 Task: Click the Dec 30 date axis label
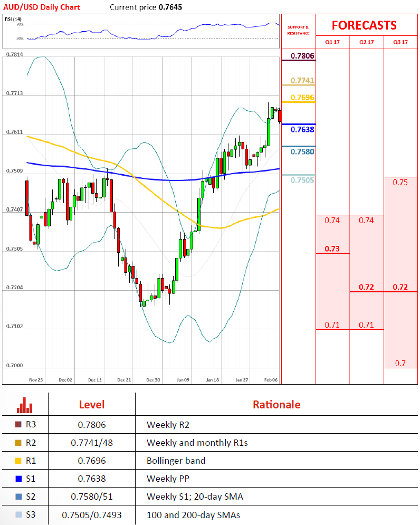pos(153,380)
